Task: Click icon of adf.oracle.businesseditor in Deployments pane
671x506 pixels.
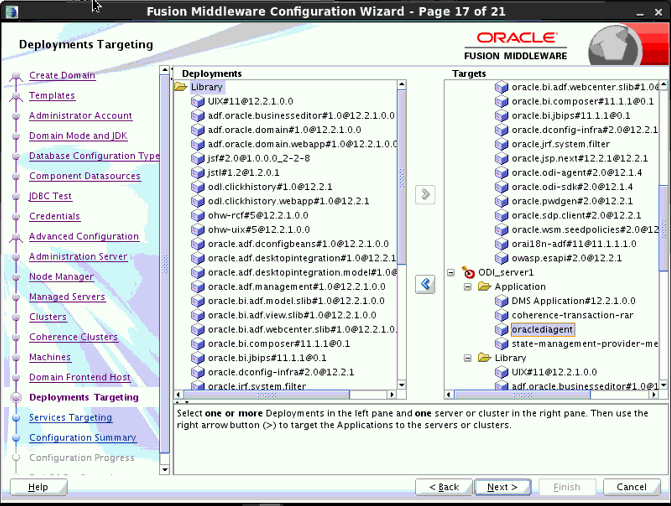Action: tap(198, 116)
